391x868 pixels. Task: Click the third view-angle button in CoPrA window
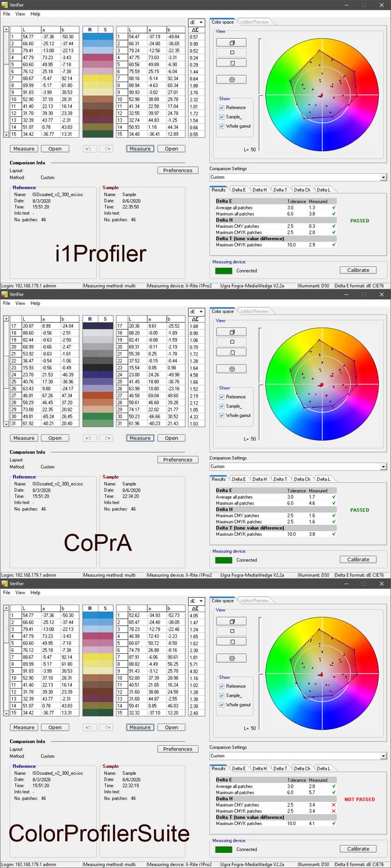click(x=231, y=352)
